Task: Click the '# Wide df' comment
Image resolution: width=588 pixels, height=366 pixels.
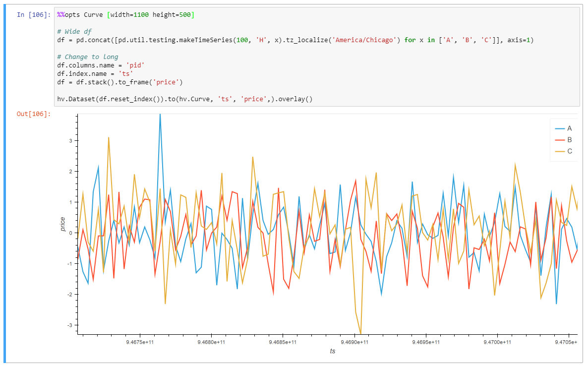Action: tap(74, 32)
